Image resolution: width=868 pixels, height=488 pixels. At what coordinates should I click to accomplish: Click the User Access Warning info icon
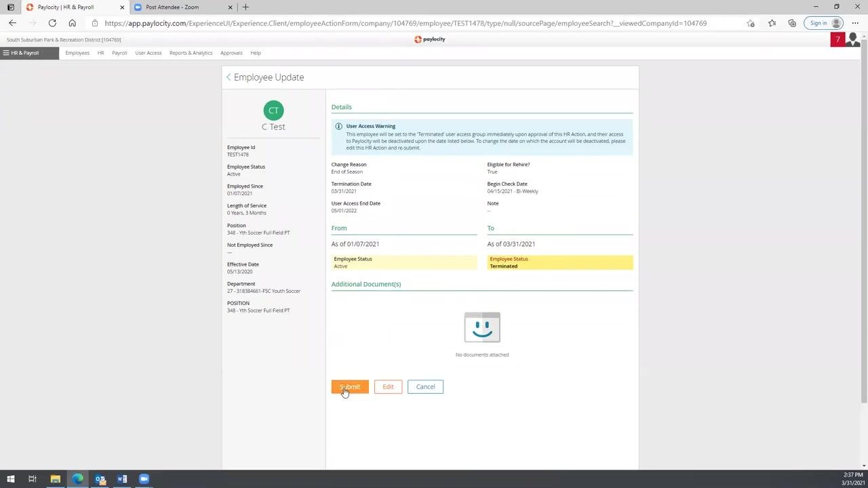point(338,126)
